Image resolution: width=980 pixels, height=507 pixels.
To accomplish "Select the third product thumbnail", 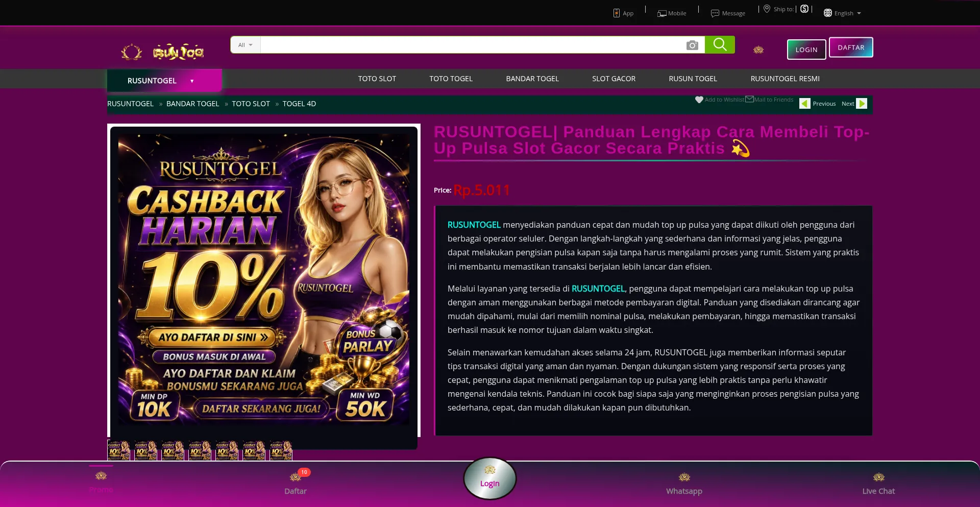I will pos(173,451).
